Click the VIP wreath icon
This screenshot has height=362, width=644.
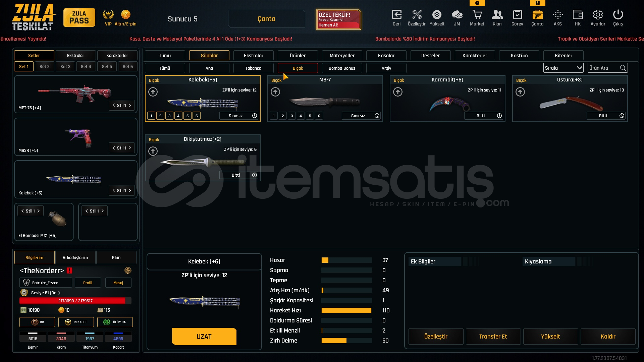click(108, 14)
